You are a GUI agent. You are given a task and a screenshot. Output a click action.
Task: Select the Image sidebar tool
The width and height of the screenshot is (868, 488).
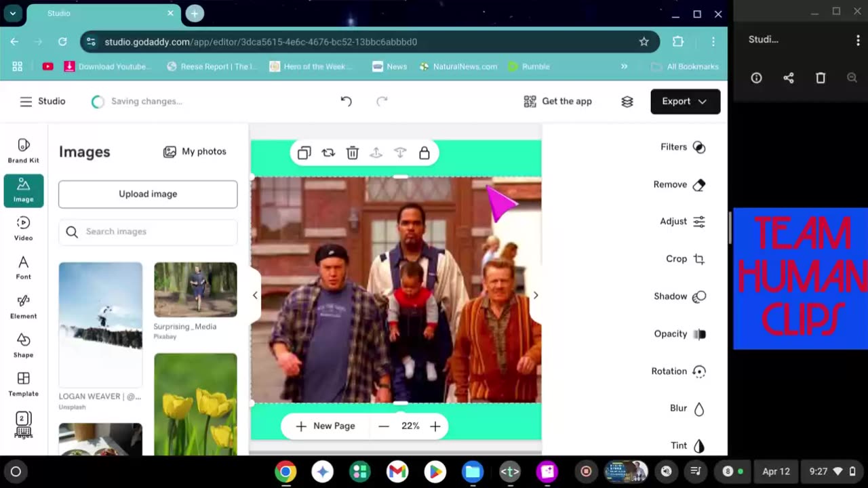(x=24, y=190)
